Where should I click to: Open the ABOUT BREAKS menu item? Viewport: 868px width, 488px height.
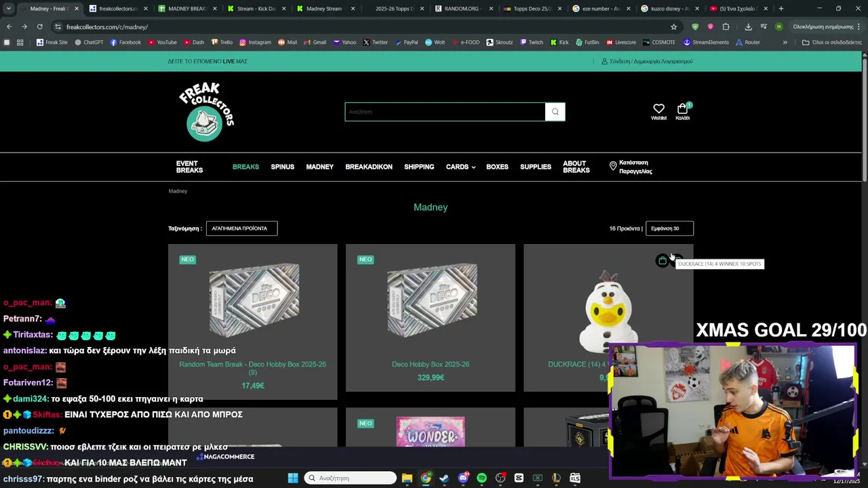576,167
